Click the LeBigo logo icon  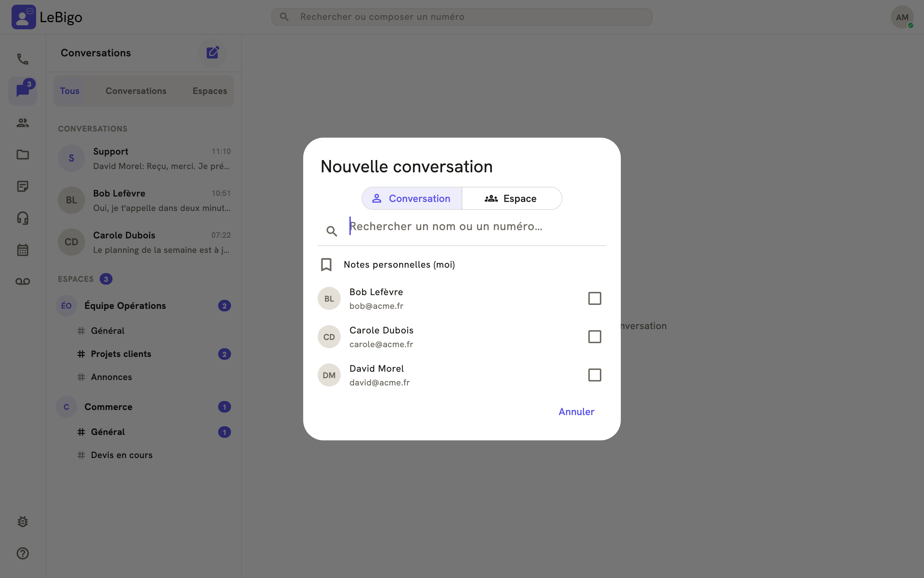click(x=24, y=17)
